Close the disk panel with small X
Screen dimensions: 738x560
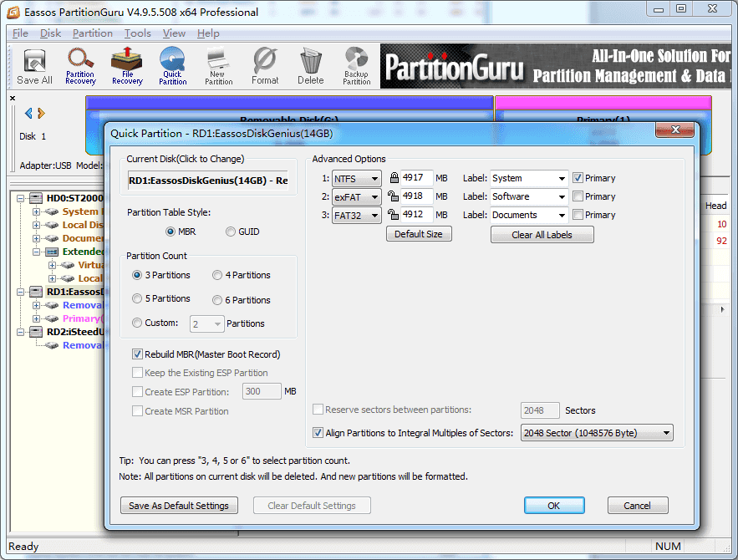pyautogui.click(x=13, y=99)
